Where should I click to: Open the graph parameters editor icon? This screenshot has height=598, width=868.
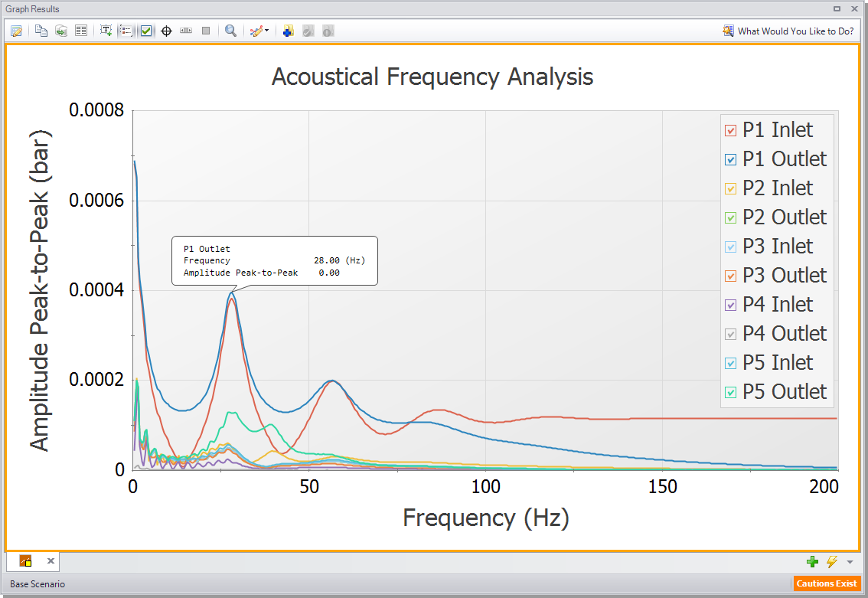tap(16, 31)
